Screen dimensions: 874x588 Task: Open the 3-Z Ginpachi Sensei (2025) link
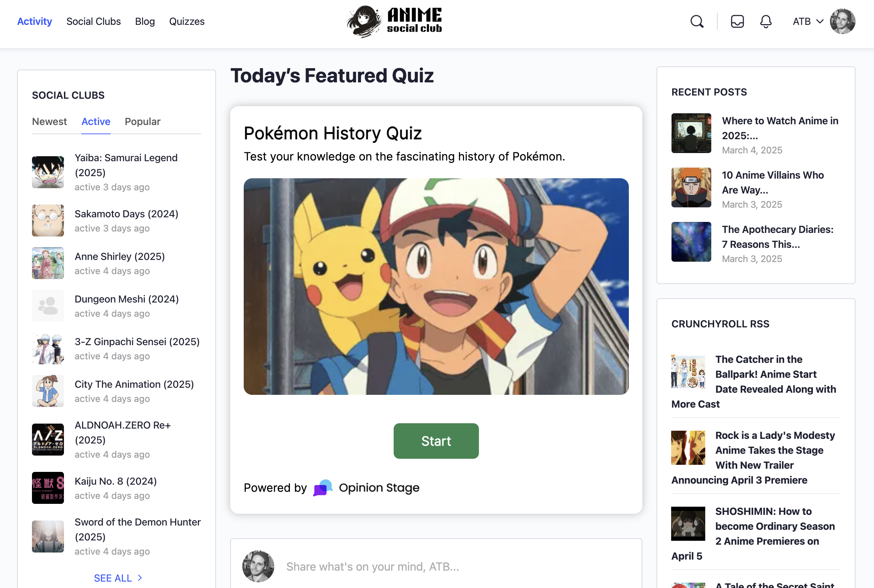coord(137,342)
